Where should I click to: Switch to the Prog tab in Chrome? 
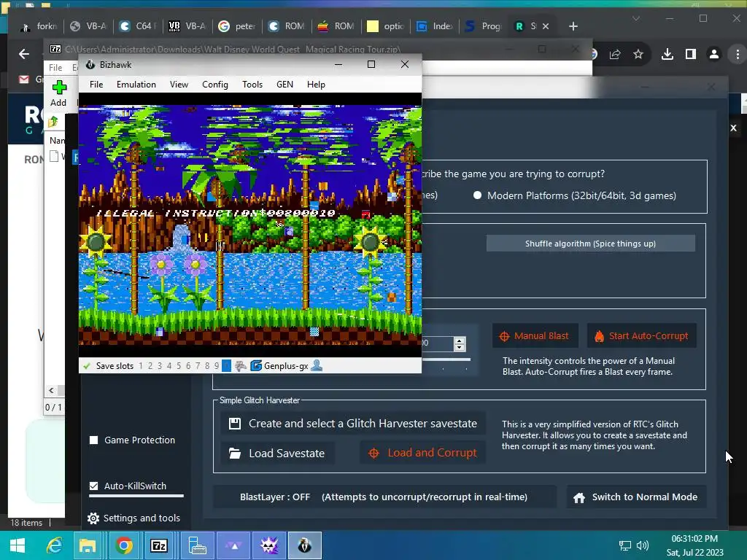[484, 26]
